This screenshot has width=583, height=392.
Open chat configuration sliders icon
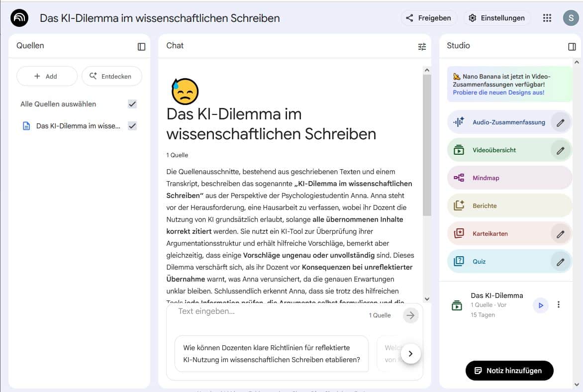422,46
